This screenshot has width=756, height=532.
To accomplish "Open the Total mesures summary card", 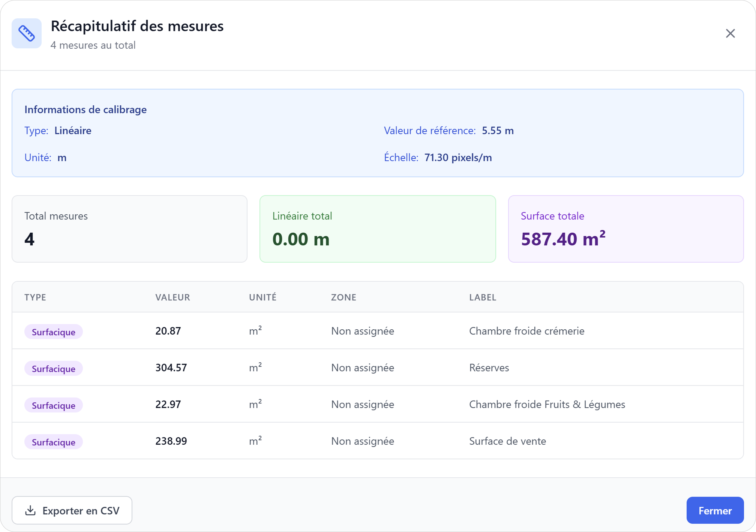I will tap(129, 229).
